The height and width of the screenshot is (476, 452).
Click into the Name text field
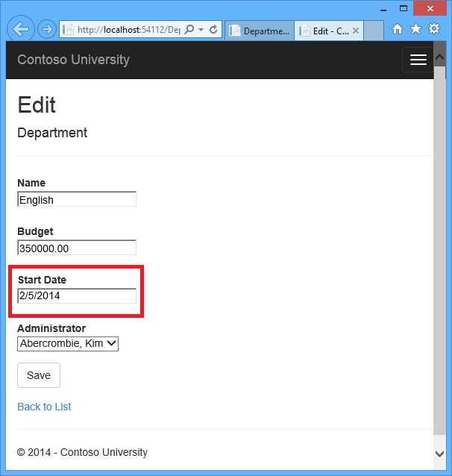pyautogui.click(x=76, y=199)
